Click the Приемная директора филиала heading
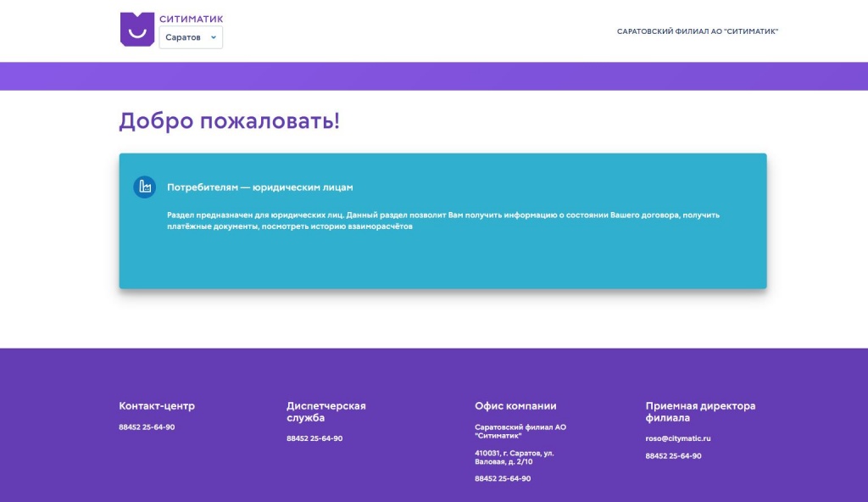868x502 pixels. (x=700, y=411)
